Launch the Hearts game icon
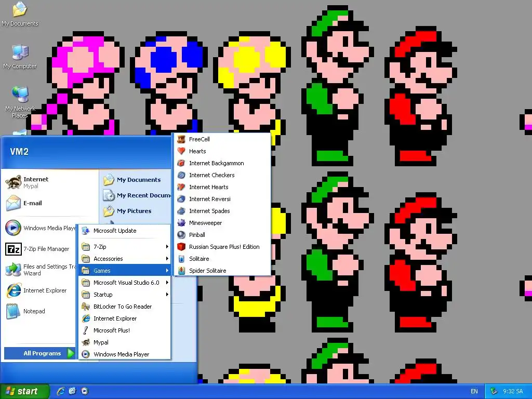 pyautogui.click(x=181, y=151)
